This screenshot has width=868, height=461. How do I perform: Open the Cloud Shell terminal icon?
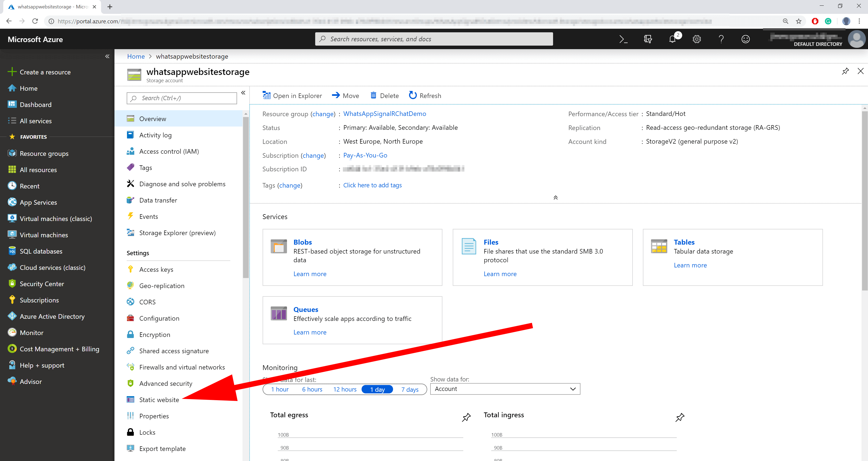tap(623, 39)
